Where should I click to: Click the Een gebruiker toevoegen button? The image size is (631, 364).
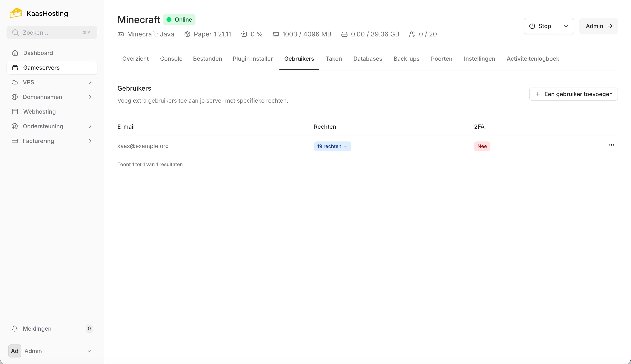pos(574,94)
